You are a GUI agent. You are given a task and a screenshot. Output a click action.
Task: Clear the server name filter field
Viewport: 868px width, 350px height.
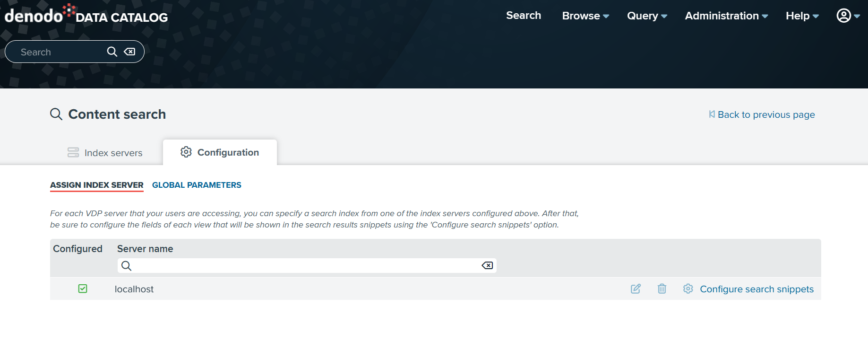point(487,266)
